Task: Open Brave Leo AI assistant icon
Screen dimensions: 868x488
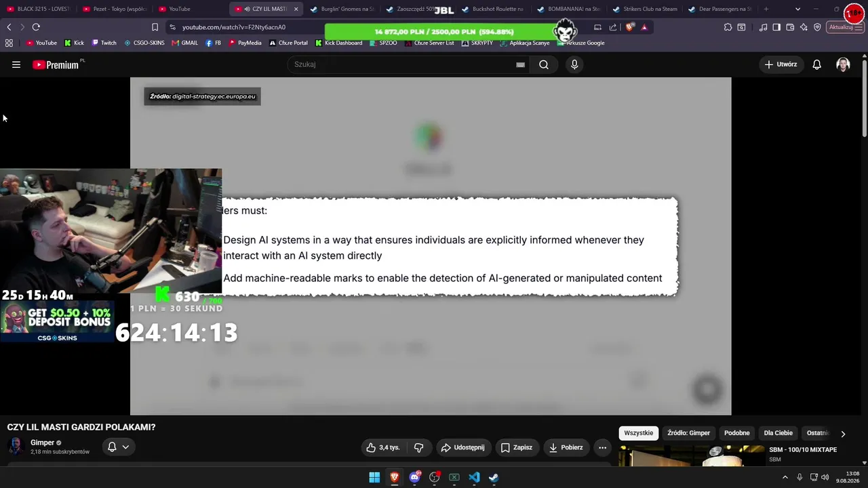Action: point(804,27)
